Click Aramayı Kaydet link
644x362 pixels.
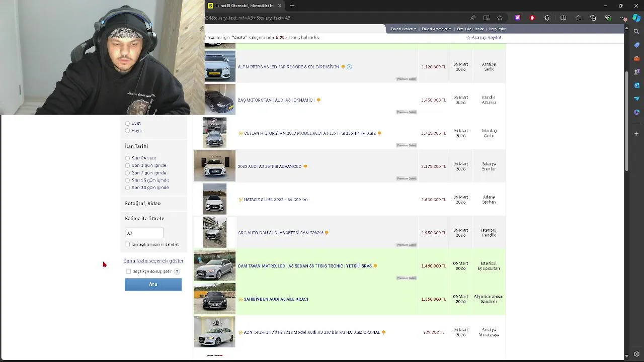click(484, 38)
